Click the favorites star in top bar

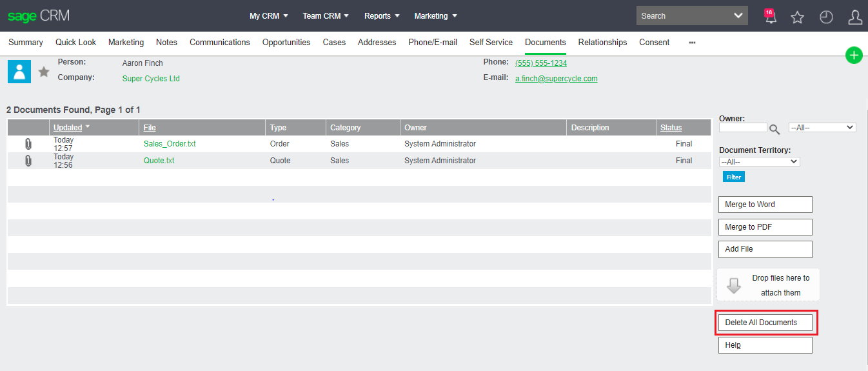coord(798,17)
